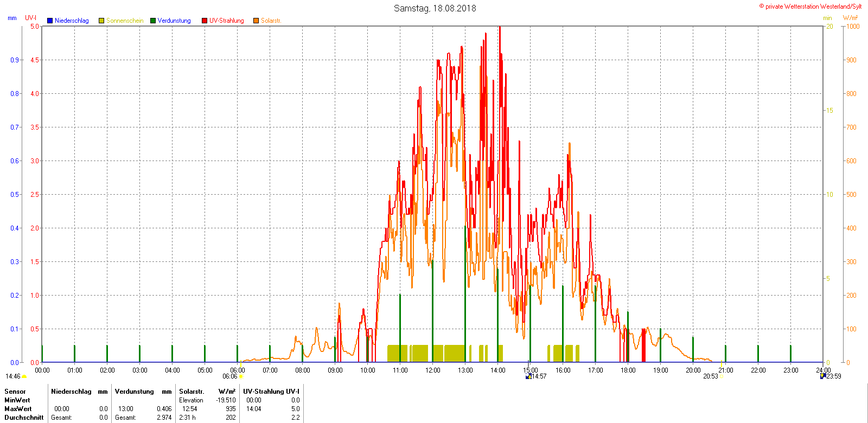Viewport: 868px width, 423px height.
Task: Select the UV-Strahlung legend label
Action: [x=227, y=21]
